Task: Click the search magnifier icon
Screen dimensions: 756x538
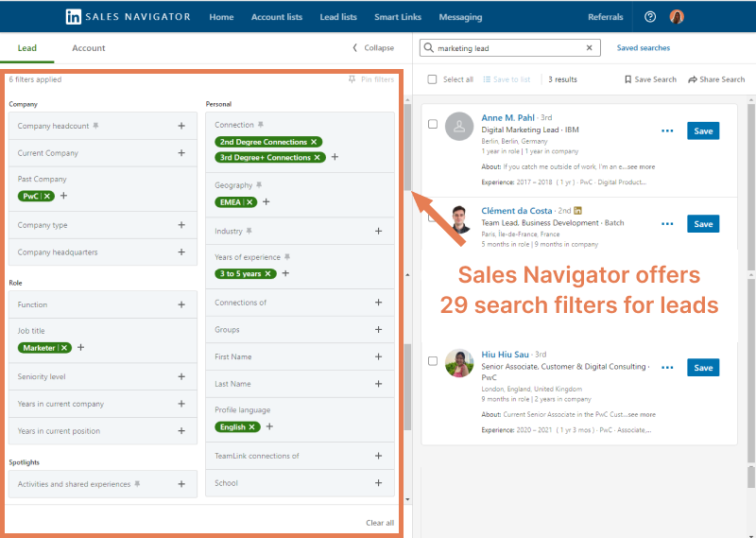Action: pos(429,48)
